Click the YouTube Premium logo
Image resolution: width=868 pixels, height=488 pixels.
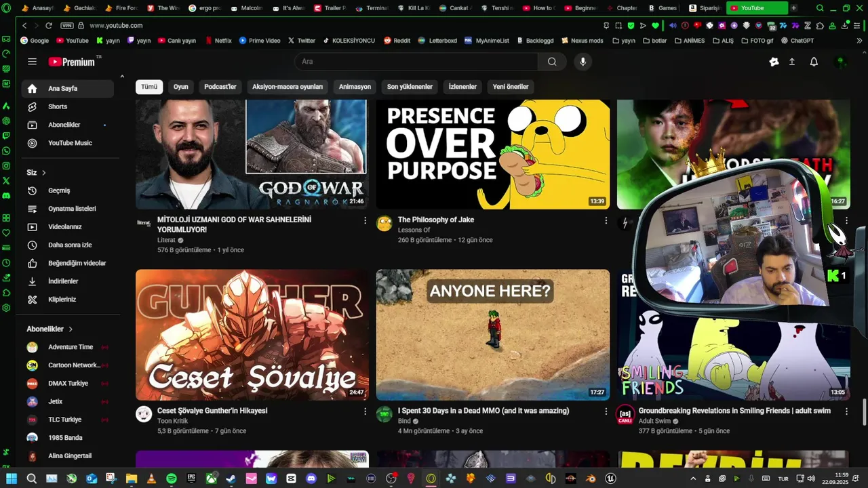(x=71, y=62)
